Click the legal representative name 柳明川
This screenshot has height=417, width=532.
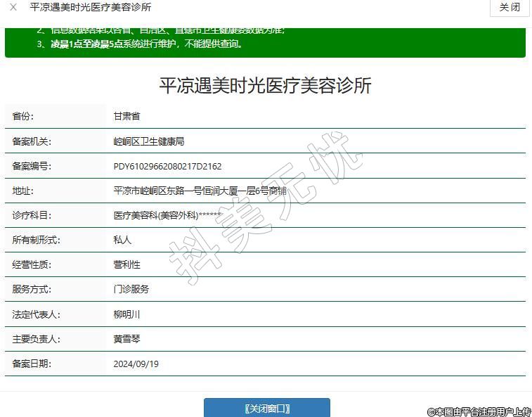[x=126, y=314]
